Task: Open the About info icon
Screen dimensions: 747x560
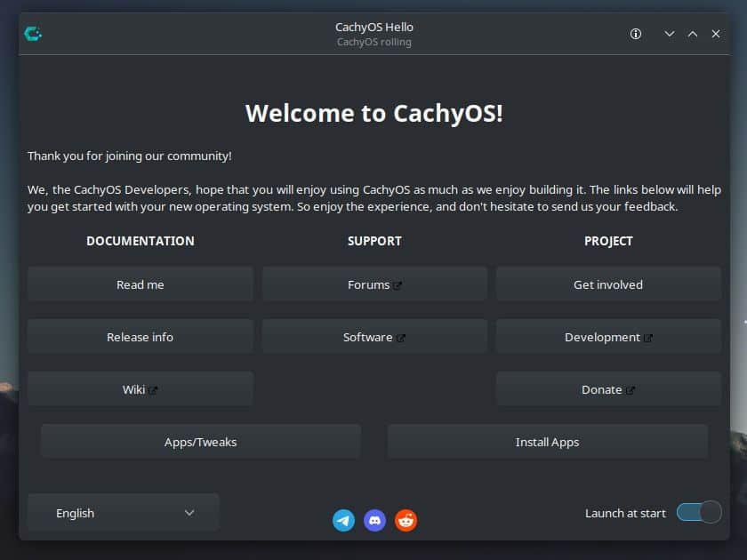Action: (x=636, y=34)
